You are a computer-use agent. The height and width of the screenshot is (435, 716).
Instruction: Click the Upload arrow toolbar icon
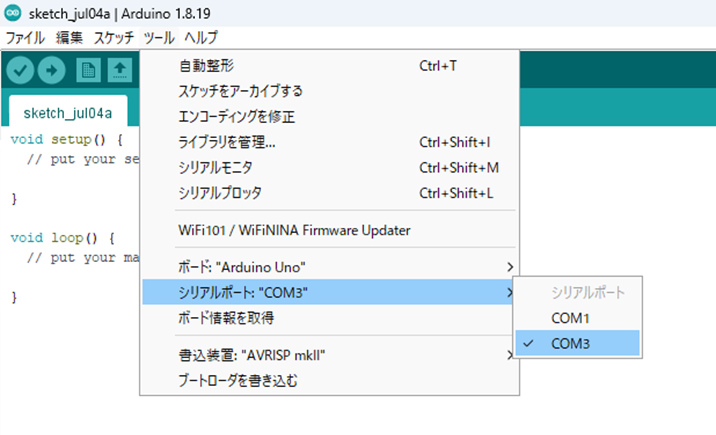pyautogui.click(x=52, y=70)
